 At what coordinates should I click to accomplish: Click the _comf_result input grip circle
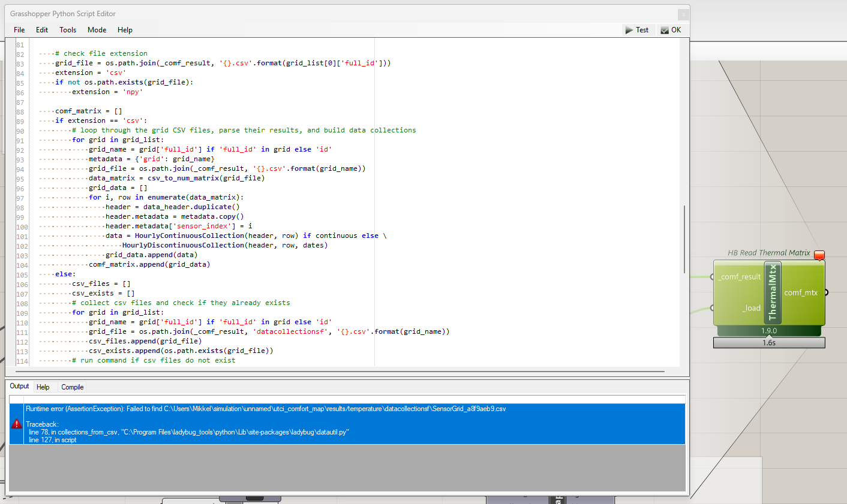tap(713, 277)
